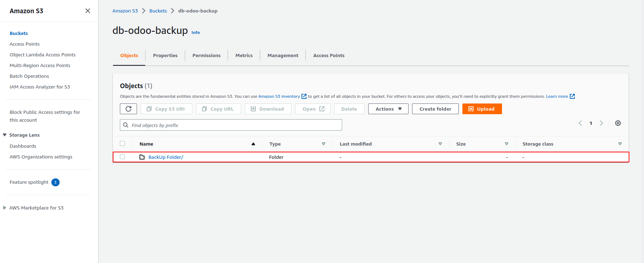The width and height of the screenshot is (644, 263).
Task: Open the Permissions tab
Action: (206, 55)
